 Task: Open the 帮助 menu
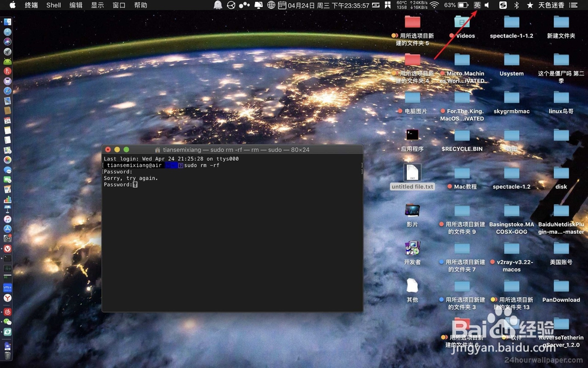(x=141, y=5)
